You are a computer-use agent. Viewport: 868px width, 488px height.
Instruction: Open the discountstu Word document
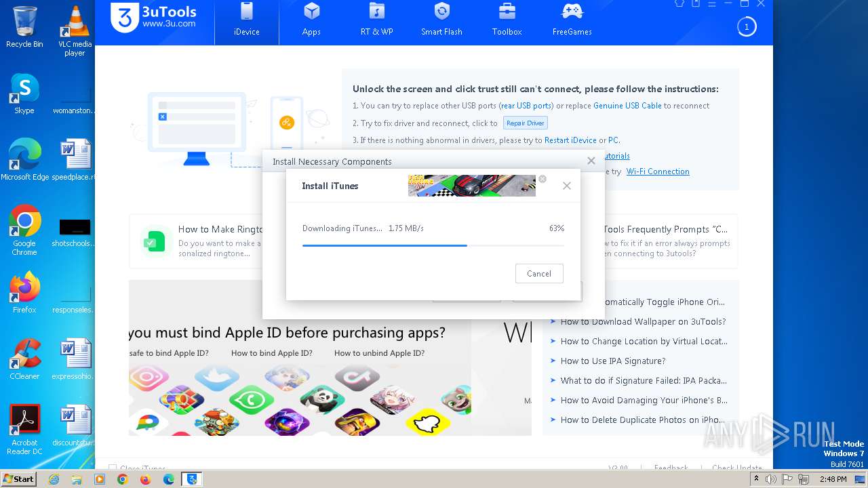(75, 426)
